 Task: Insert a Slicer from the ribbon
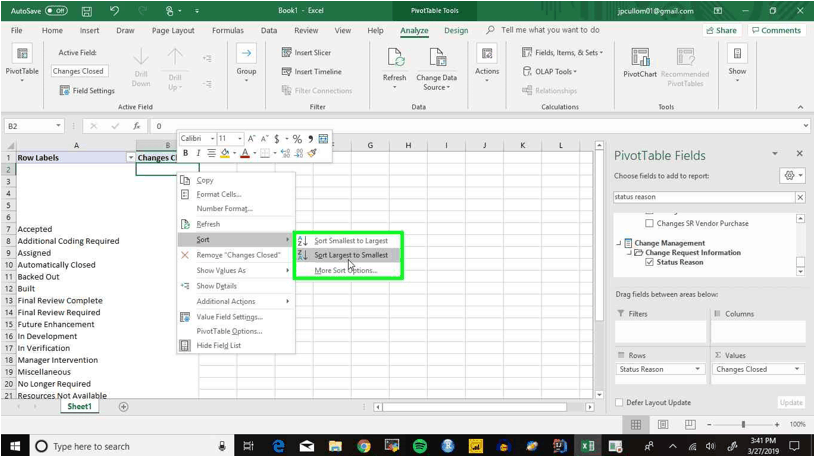(x=306, y=53)
